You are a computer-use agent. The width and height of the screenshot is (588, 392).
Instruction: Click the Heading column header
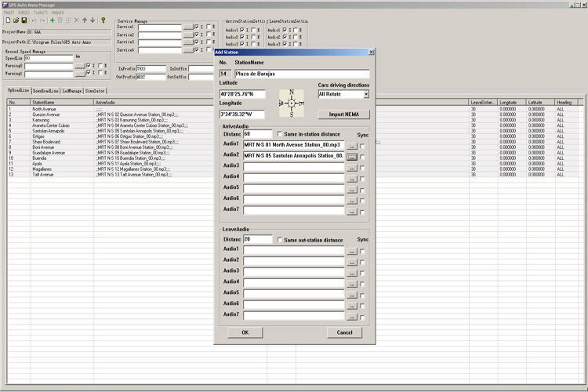pyautogui.click(x=567, y=102)
